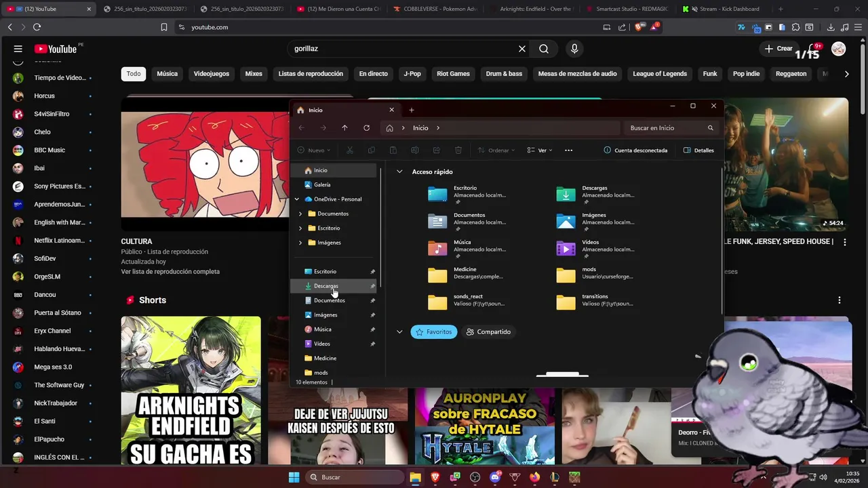Open YouTube notifications bell
The image size is (868, 488).
(x=814, y=49)
